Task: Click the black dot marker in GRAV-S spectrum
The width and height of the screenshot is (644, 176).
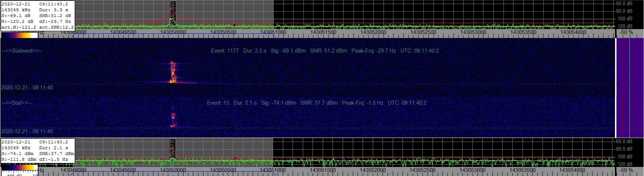Action: click(104, 159)
